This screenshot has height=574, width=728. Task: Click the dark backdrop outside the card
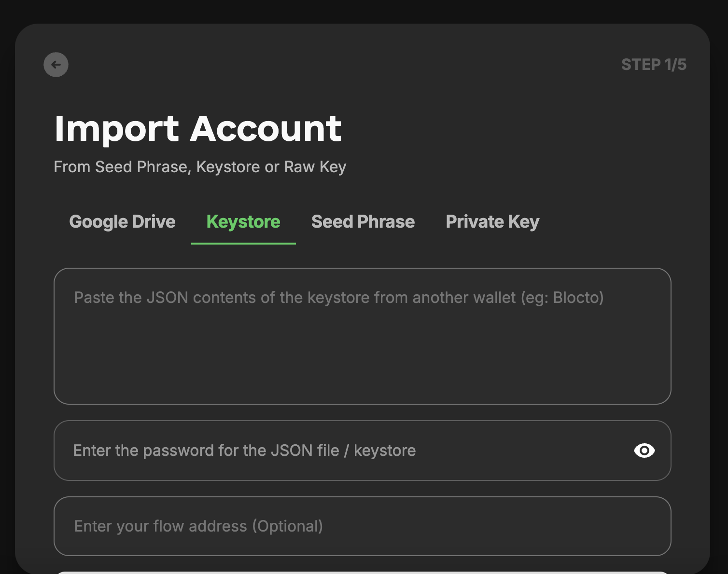pyautogui.click(x=362, y=10)
